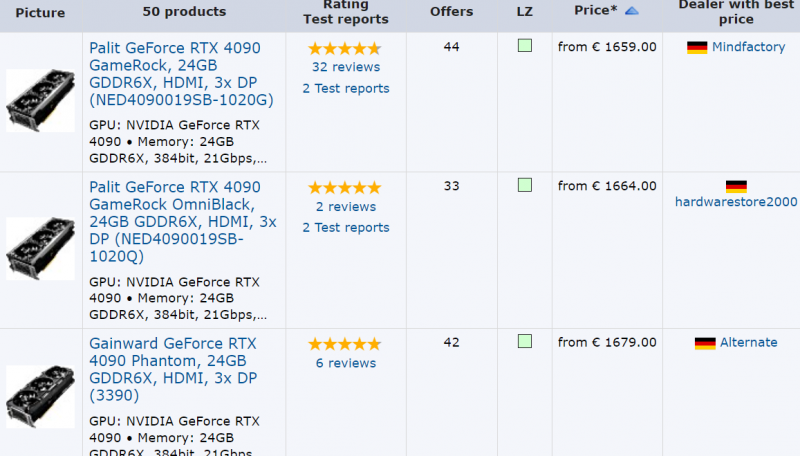The height and width of the screenshot is (456, 800).
Task: Open 2 Test reports for OmniBlack
Action: pos(345,227)
